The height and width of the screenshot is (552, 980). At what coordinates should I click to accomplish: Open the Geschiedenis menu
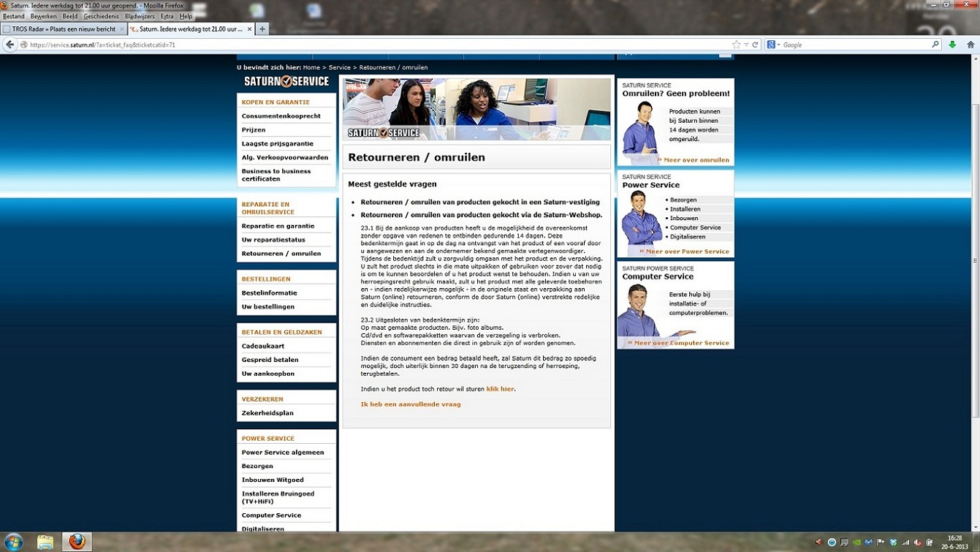click(x=101, y=16)
